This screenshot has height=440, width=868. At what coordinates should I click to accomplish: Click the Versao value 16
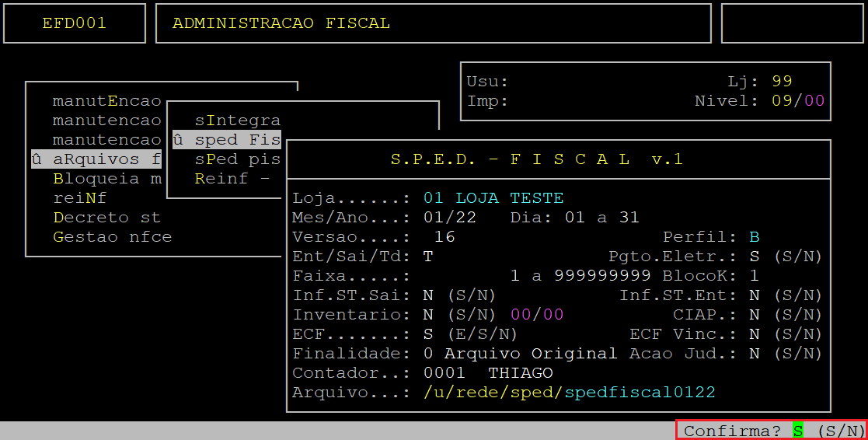point(444,237)
